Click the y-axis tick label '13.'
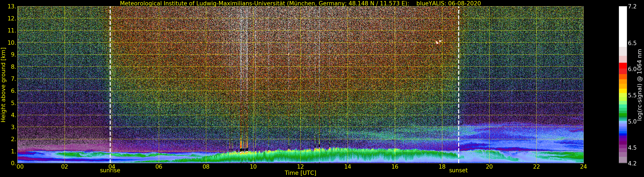644x177 pixels. (x=12, y=6)
